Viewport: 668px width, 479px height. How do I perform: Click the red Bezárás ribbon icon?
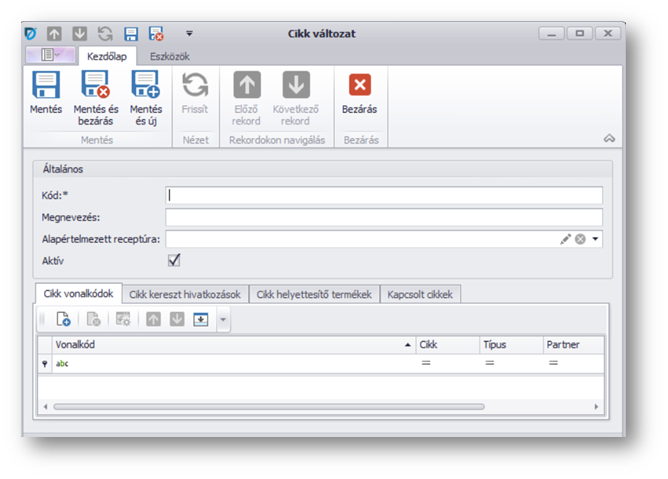point(359,85)
